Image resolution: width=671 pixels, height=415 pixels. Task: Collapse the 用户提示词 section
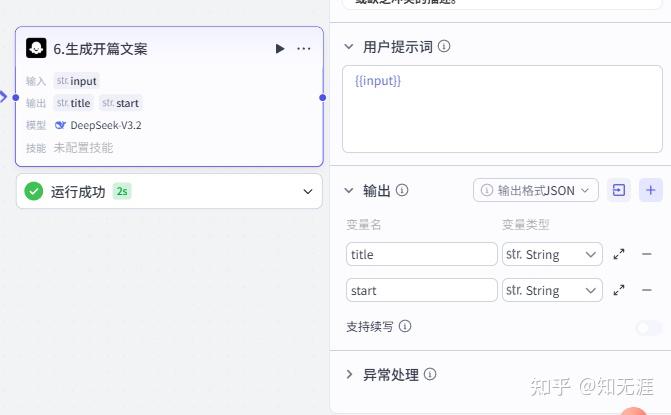(x=349, y=47)
